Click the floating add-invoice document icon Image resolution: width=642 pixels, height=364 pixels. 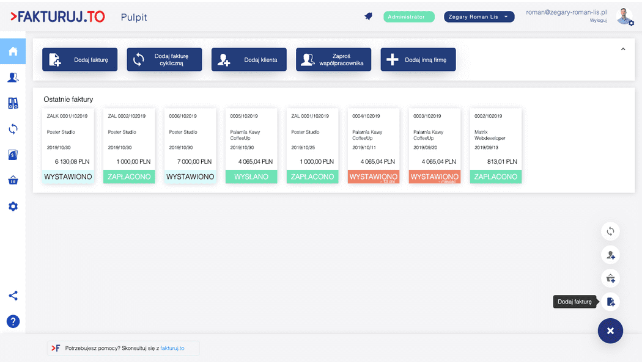point(610,302)
